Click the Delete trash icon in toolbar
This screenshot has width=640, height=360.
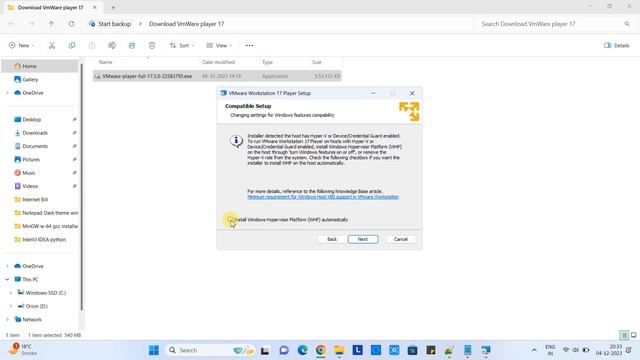pos(152,45)
